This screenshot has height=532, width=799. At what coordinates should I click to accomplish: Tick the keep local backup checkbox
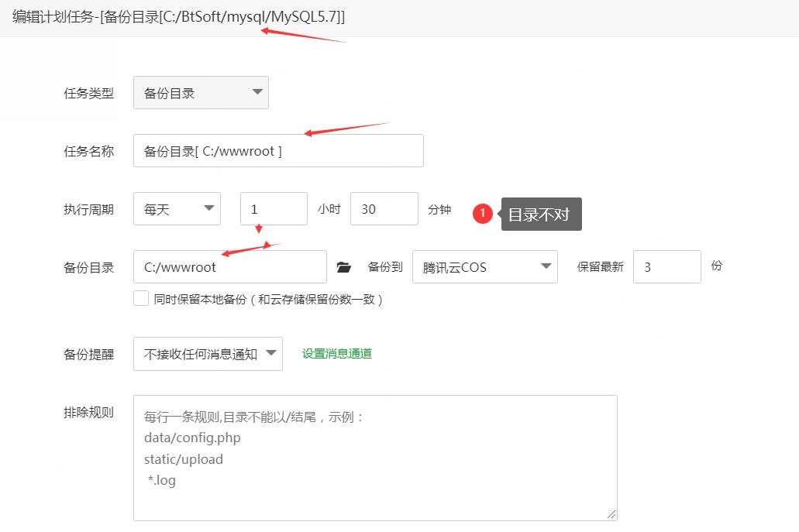point(141,298)
